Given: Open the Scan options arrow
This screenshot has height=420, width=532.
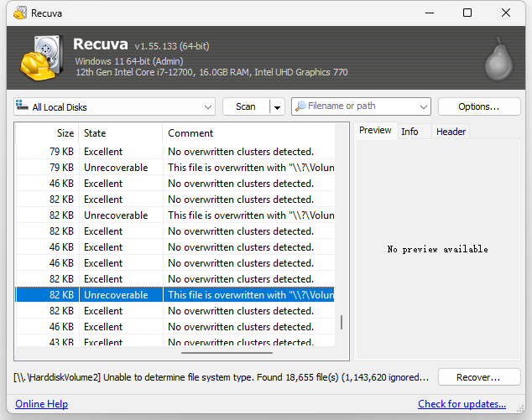Looking at the screenshot, I should 277,107.
